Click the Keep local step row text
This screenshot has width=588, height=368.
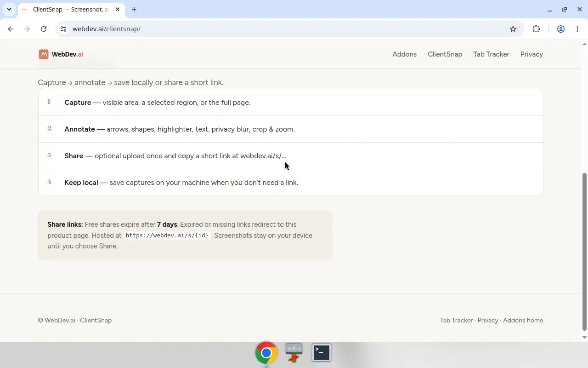click(181, 183)
